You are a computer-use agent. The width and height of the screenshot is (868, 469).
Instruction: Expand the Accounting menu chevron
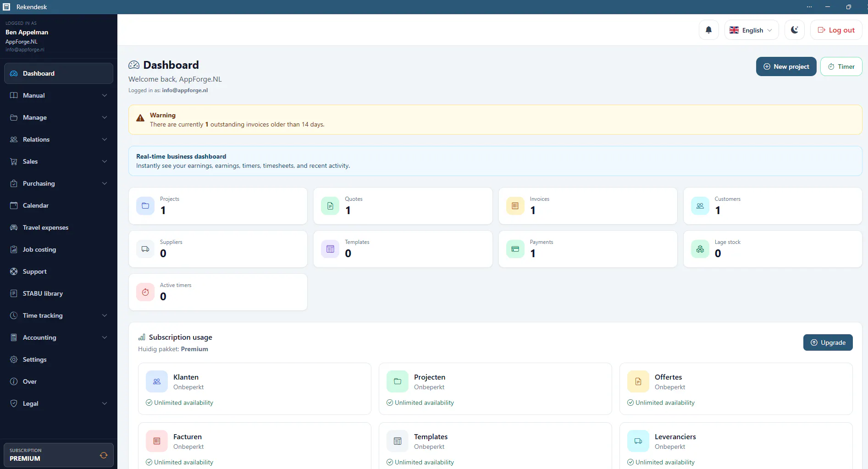point(105,337)
